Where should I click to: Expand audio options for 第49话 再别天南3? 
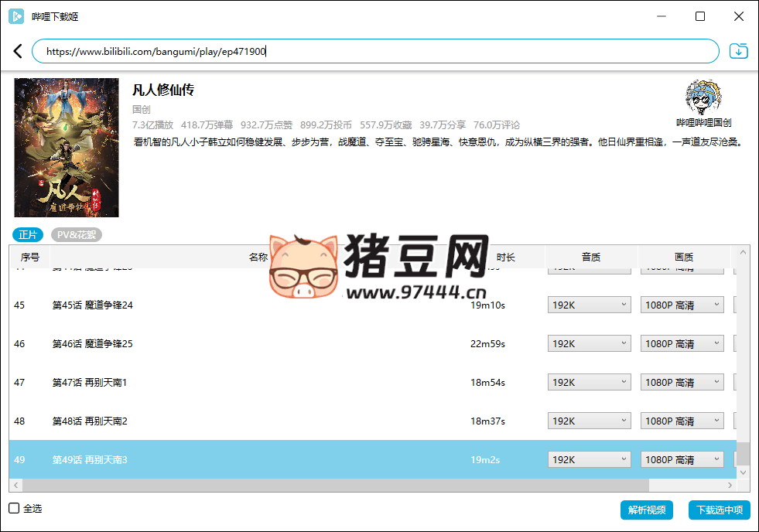click(589, 459)
